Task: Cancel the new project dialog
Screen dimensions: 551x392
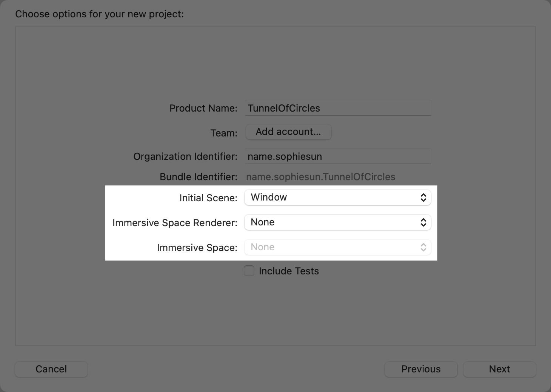Action: click(x=51, y=369)
